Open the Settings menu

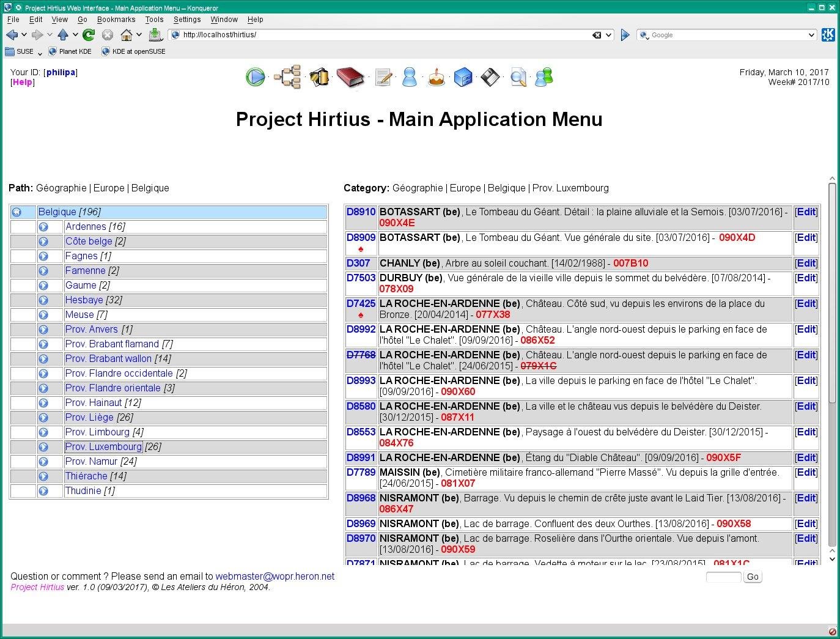187,19
